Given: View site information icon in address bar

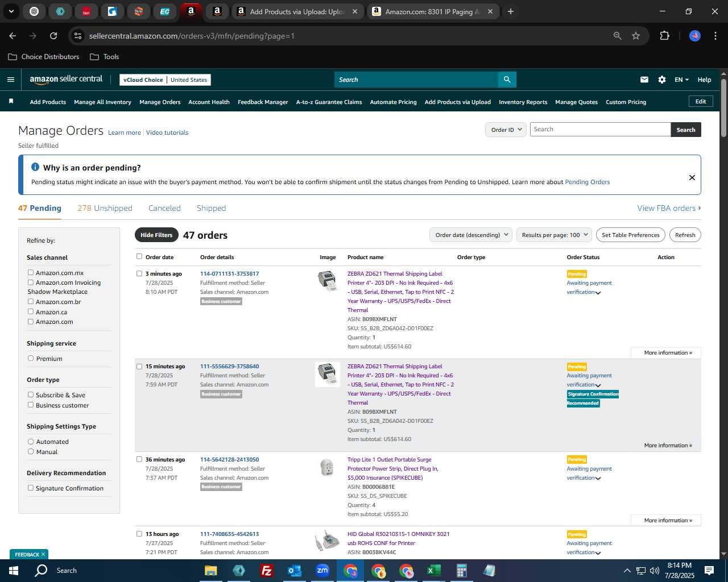Looking at the screenshot, I should (x=78, y=36).
